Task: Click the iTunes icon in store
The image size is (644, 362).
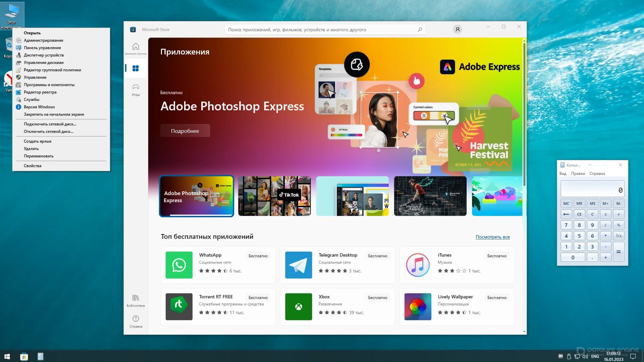Action: pyautogui.click(x=418, y=265)
